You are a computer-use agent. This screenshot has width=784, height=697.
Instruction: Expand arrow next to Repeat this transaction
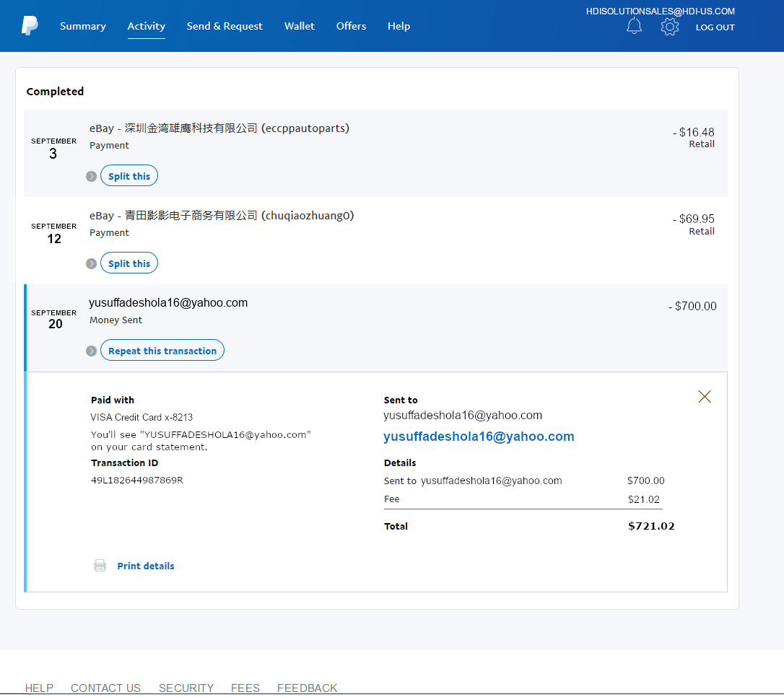pyautogui.click(x=91, y=351)
